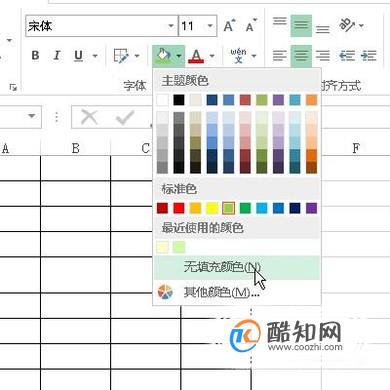Cancel entry with X in formula bar

(89, 117)
